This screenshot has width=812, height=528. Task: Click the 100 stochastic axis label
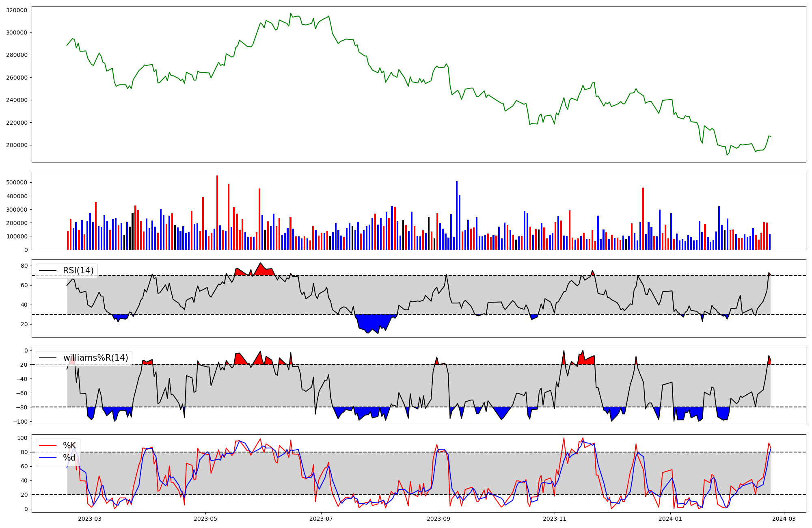pyautogui.click(x=23, y=438)
